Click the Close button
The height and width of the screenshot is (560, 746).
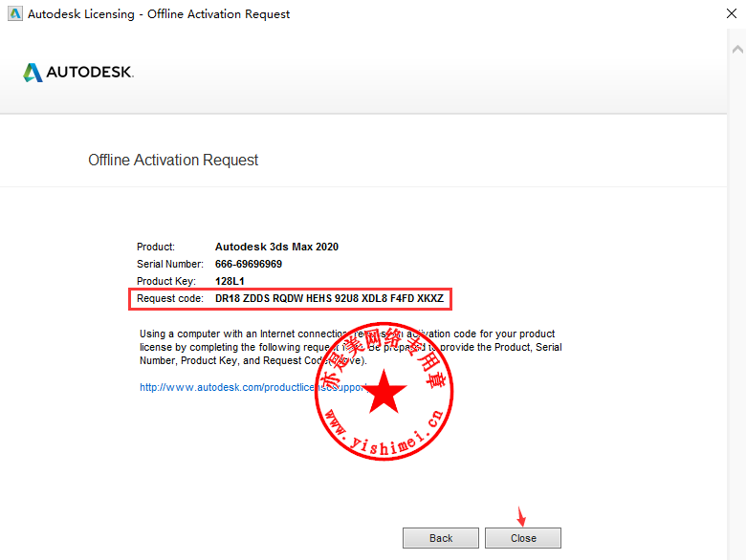click(x=523, y=538)
